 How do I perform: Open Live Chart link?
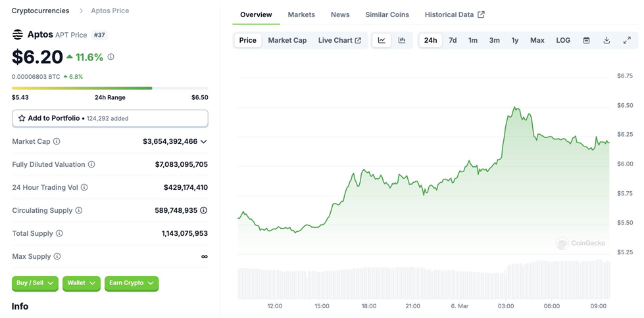coord(339,40)
